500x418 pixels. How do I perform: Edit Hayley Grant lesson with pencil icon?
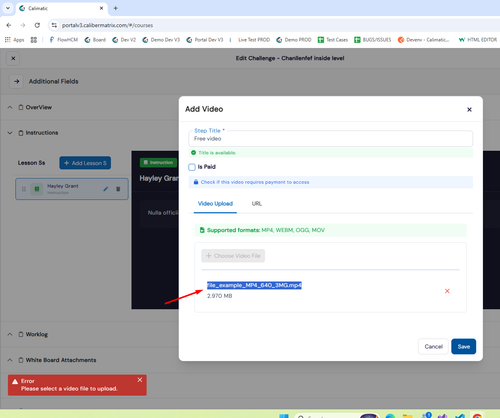click(106, 189)
